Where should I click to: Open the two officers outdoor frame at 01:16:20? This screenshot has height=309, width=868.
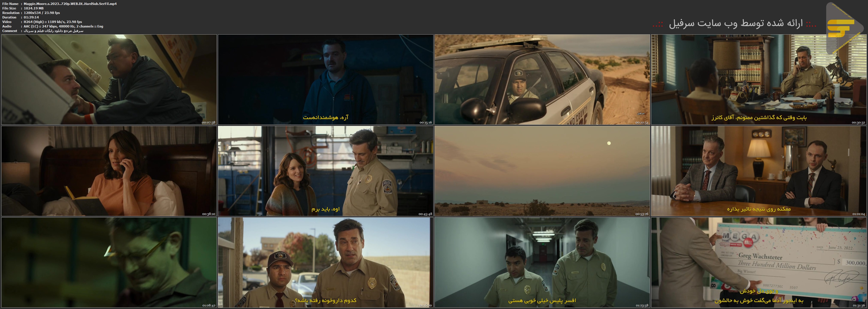(326, 262)
